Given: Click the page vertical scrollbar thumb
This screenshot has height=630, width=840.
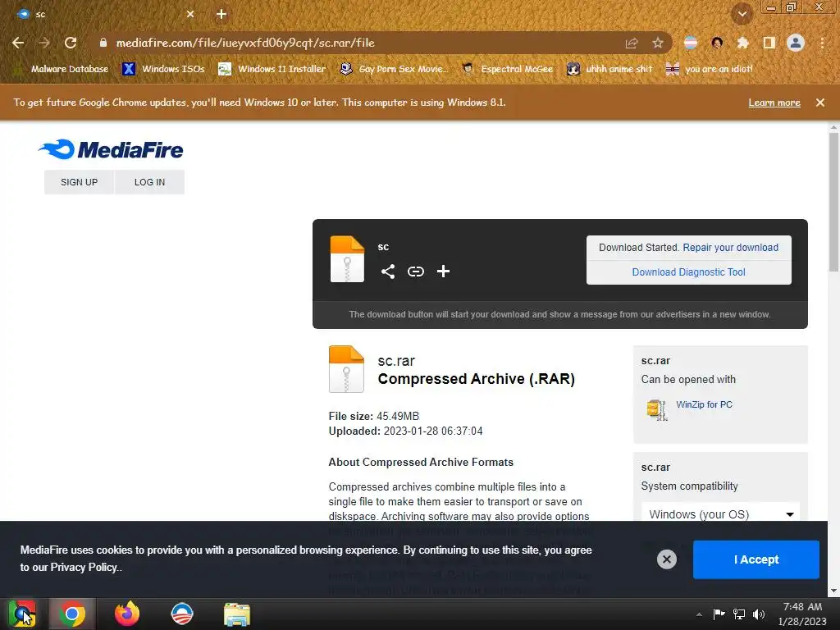Looking at the screenshot, I should (833, 202).
